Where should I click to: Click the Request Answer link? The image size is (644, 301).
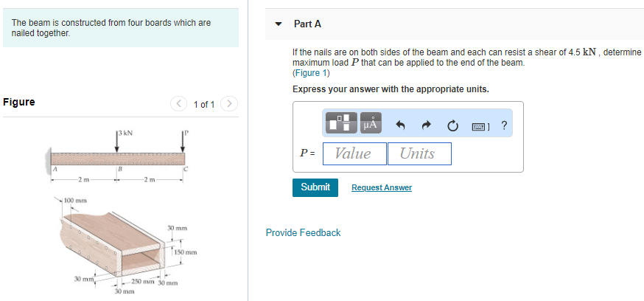pos(381,187)
